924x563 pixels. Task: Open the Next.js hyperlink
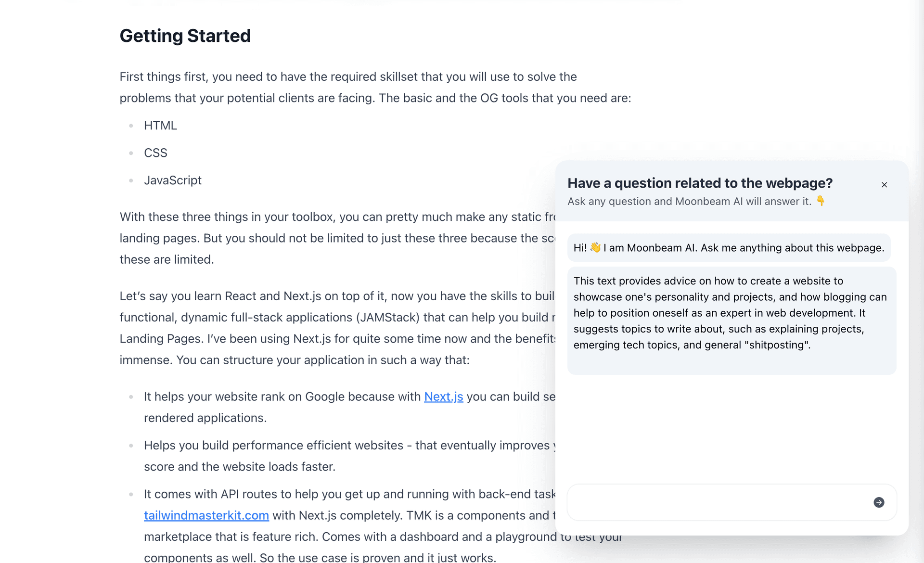coord(443,397)
